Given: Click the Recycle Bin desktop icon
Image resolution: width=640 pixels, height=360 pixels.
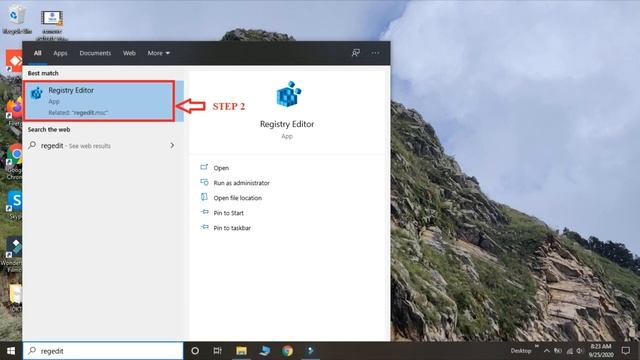Looking at the screenshot, I should [x=16, y=19].
